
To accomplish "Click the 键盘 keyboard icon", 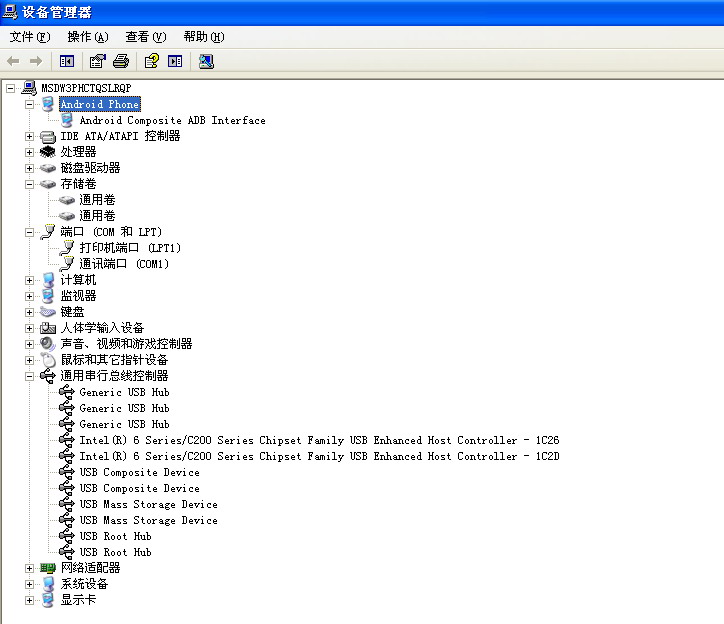I will coord(48,312).
